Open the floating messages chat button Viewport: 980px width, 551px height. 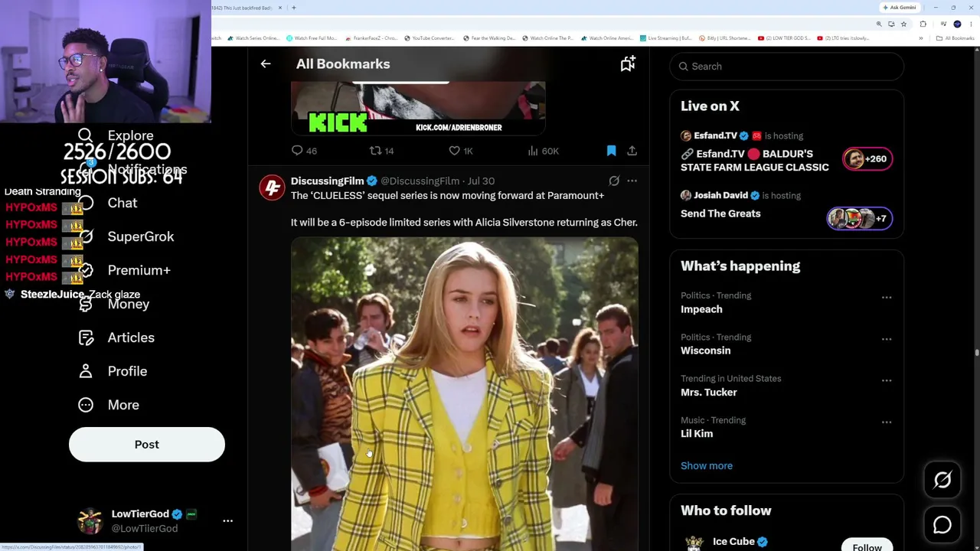click(942, 525)
